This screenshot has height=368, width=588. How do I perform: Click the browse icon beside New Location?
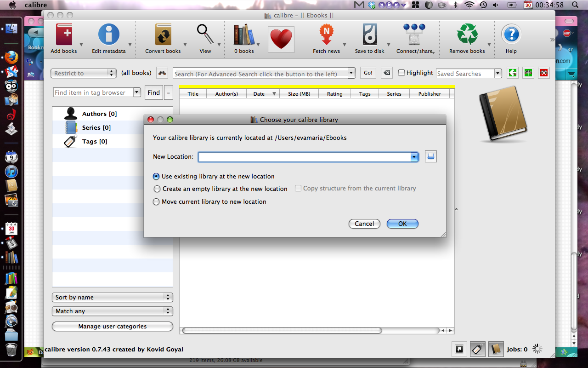(x=430, y=156)
